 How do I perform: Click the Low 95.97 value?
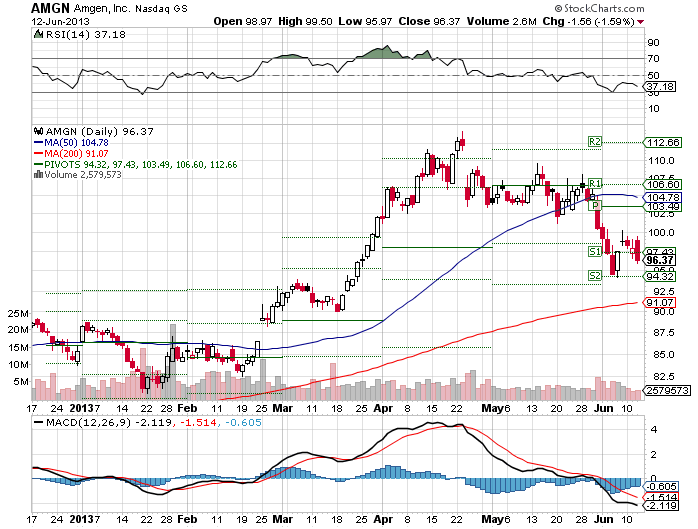365,21
